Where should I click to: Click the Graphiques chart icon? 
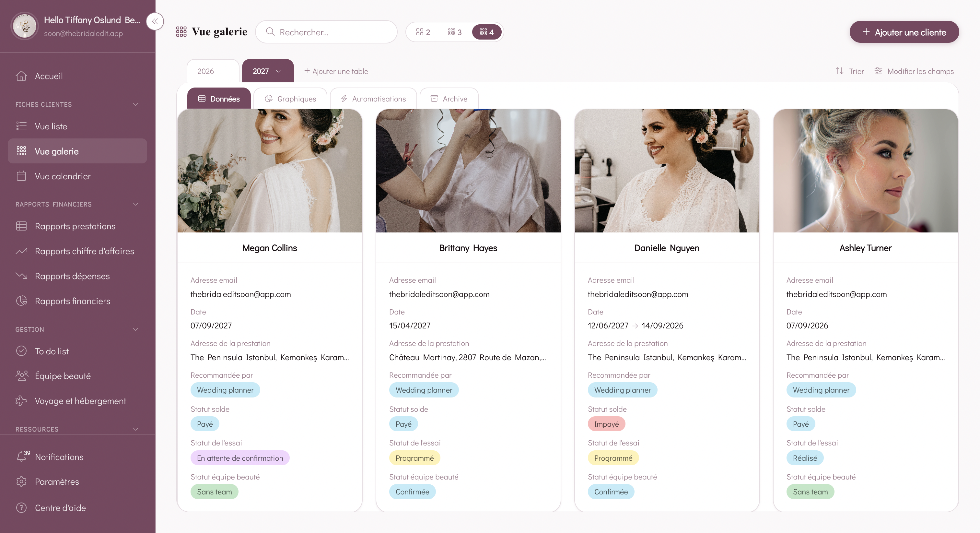coord(269,99)
